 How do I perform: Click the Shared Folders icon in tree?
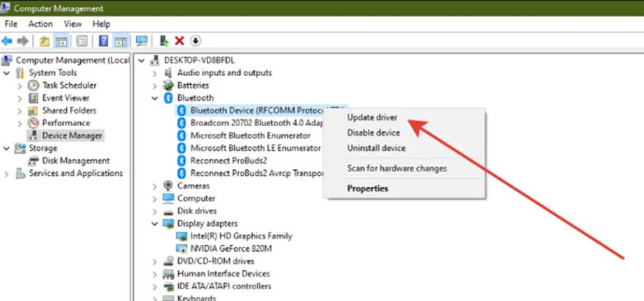point(34,110)
